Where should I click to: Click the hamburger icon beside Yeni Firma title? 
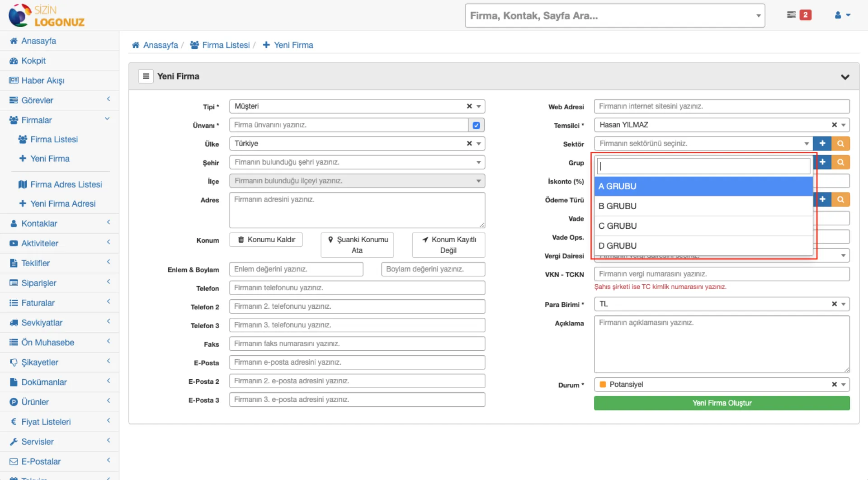coord(146,76)
